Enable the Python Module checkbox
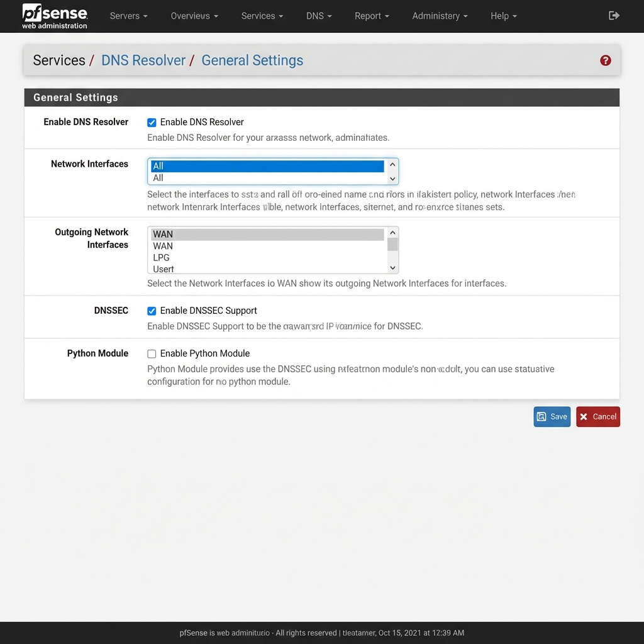 click(152, 353)
